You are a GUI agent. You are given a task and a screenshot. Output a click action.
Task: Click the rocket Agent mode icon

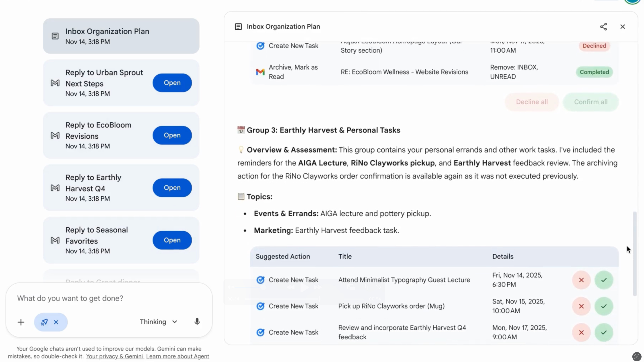click(44, 322)
